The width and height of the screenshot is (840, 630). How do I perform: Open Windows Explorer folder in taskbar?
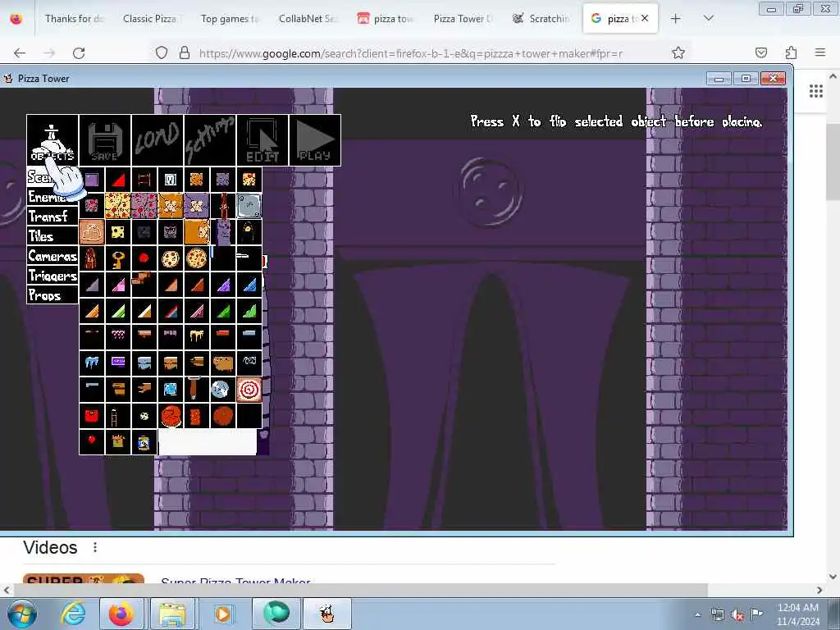[x=172, y=614]
